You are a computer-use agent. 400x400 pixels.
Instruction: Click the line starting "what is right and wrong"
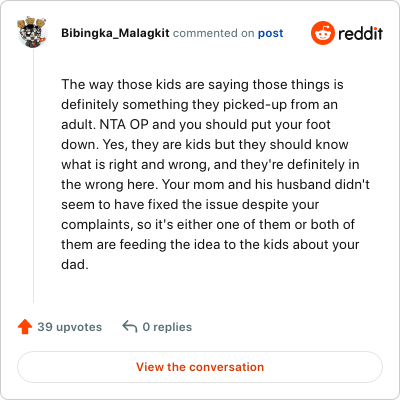(210, 165)
